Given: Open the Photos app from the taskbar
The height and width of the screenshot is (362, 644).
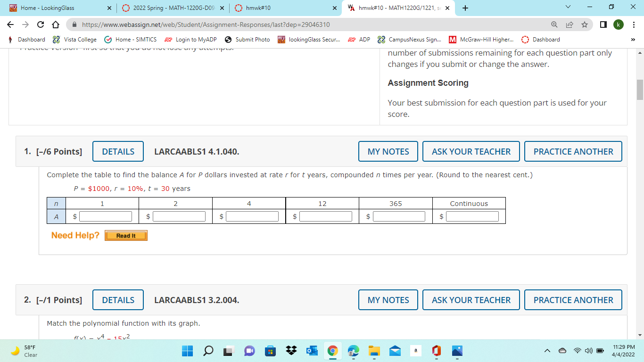Looking at the screenshot, I should click(457, 351).
